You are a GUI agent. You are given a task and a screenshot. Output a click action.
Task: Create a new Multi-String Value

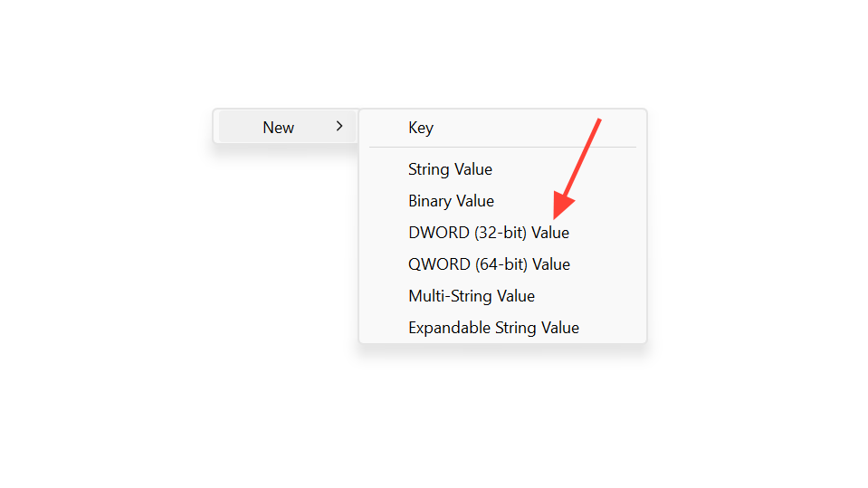pos(472,296)
